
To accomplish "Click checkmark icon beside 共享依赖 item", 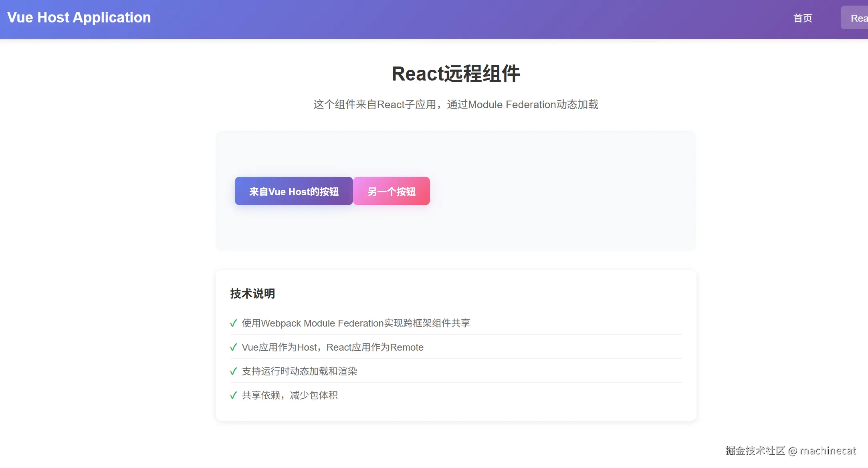I will pos(233,395).
